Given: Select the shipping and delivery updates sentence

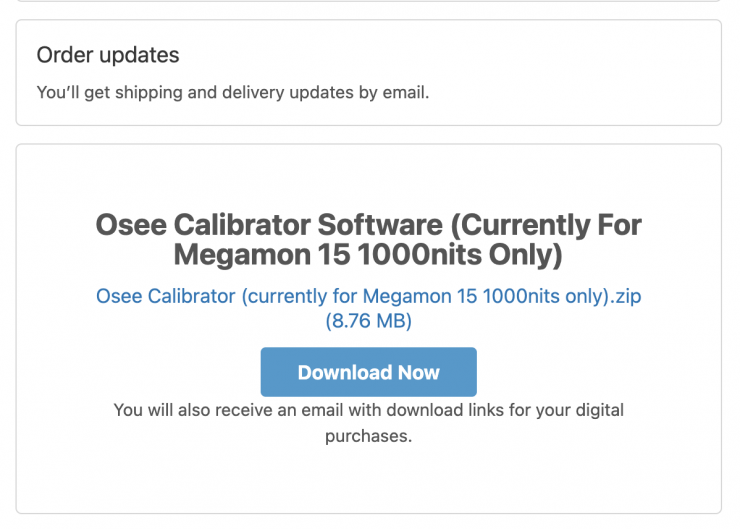Looking at the screenshot, I should point(232,93).
